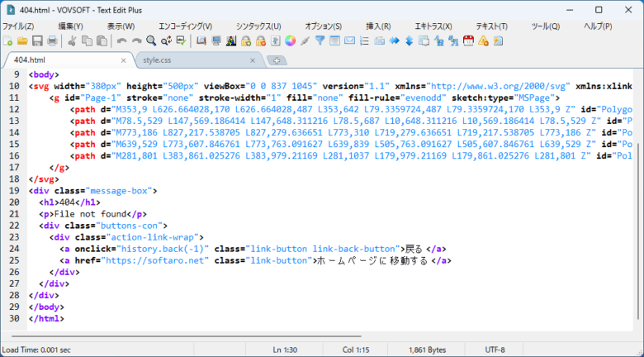
Task: Open the ヘルプ(P) menu
Action: point(598,26)
